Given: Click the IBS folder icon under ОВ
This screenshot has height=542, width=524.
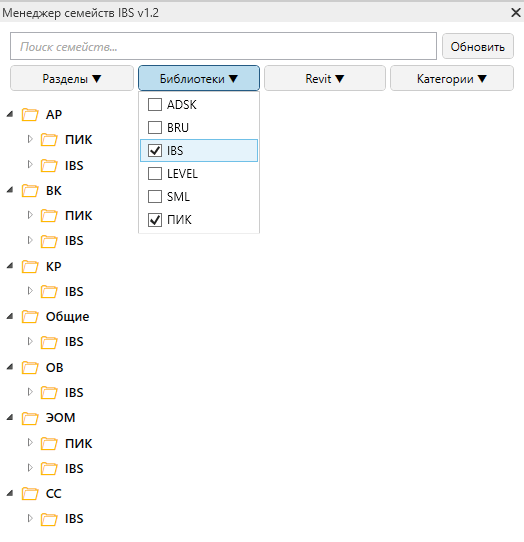Looking at the screenshot, I should [x=49, y=393].
